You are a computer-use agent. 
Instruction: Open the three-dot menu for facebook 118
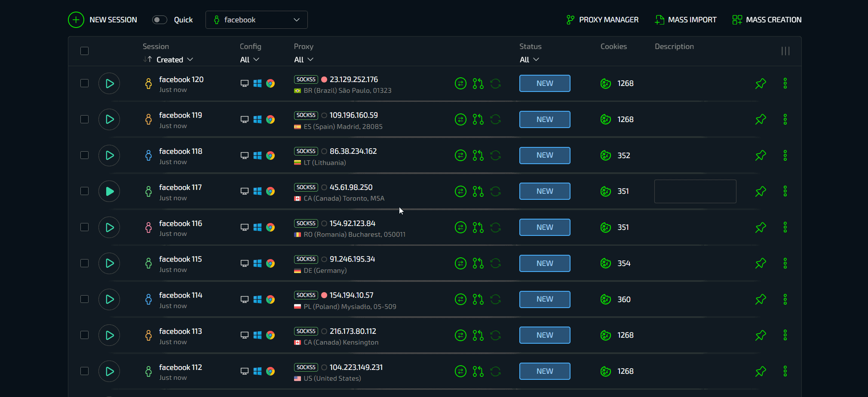coord(785,156)
